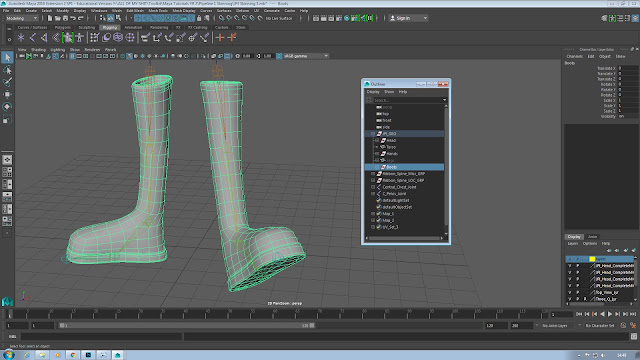Select the arrow Select tool in the toolbox
The image size is (640, 360).
[7, 58]
